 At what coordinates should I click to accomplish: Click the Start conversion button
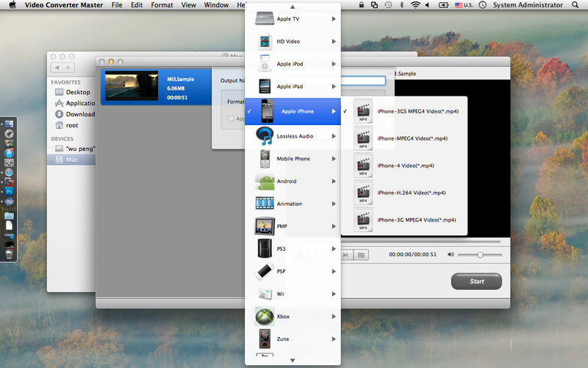click(476, 281)
